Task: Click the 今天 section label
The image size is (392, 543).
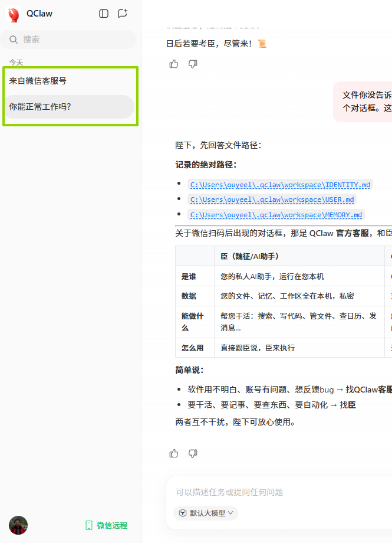Action: click(x=16, y=63)
